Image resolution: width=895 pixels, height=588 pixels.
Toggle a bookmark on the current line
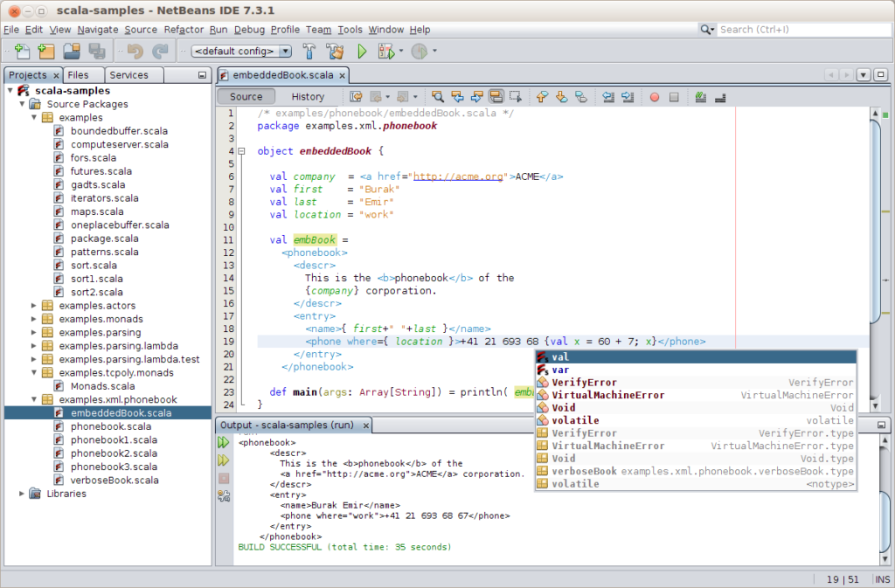click(583, 96)
